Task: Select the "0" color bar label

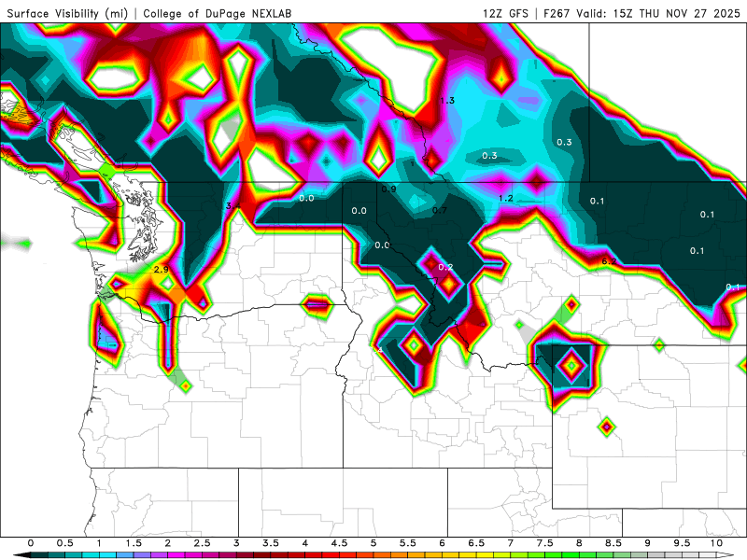Action: (x=31, y=543)
